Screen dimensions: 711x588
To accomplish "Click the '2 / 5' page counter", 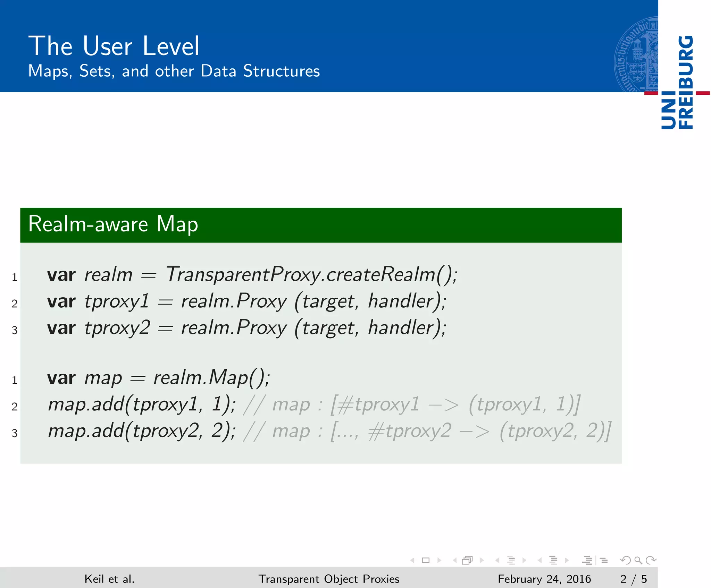I will pyautogui.click(x=634, y=579).
